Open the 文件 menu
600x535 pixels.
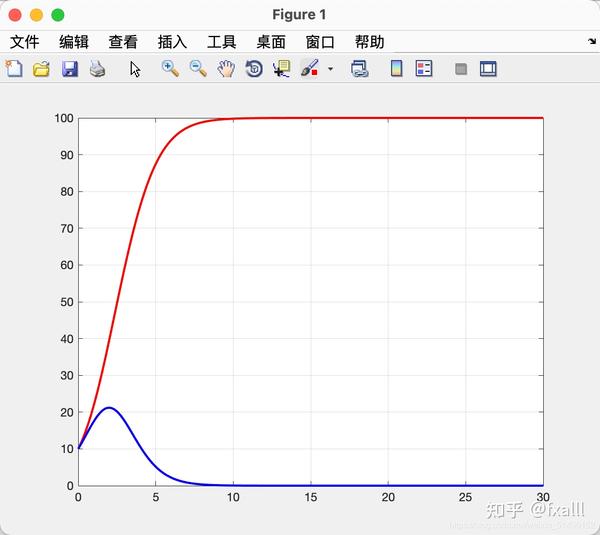24,42
